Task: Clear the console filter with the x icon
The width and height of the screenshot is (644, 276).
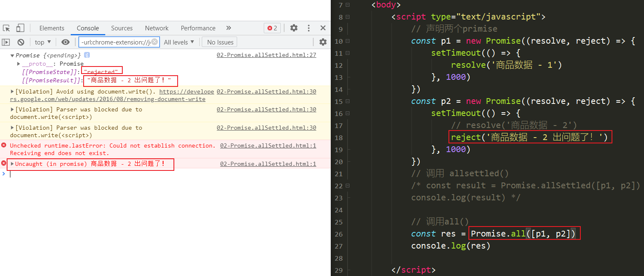Action: [155, 42]
